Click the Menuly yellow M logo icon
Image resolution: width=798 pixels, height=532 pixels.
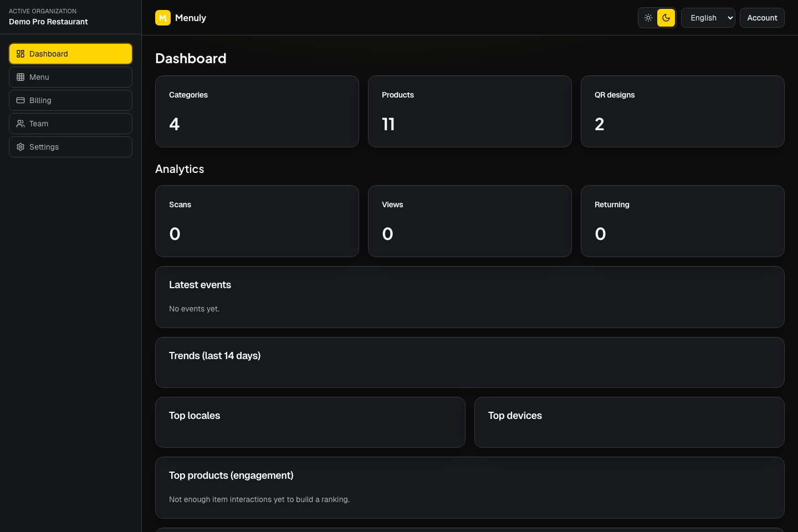(163, 18)
